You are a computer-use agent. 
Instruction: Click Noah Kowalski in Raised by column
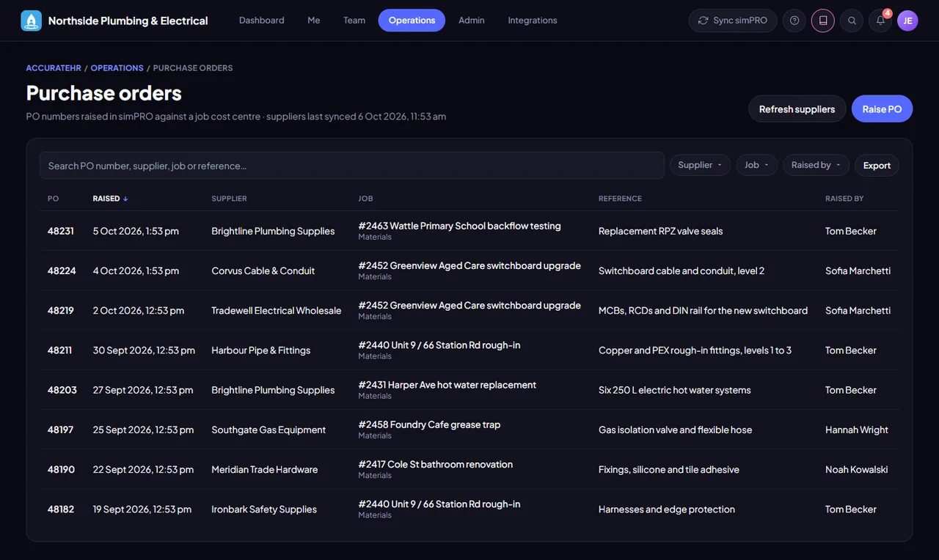click(x=856, y=469)
